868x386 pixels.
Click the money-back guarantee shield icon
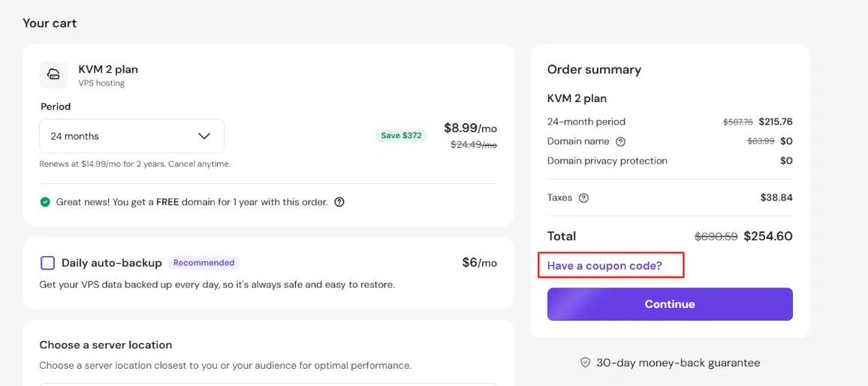click(x=585, y=363)
